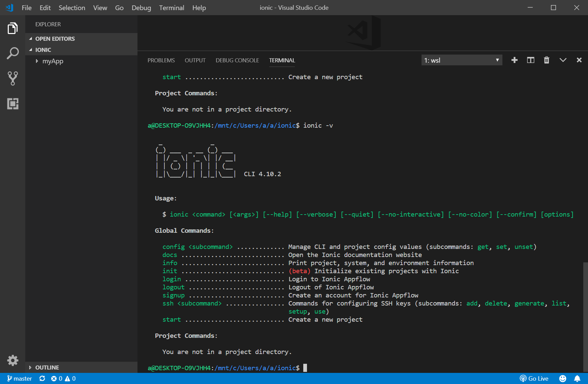Toggle the panel size with chevron
The image size is (588, 384).
(x=563, y=60)
